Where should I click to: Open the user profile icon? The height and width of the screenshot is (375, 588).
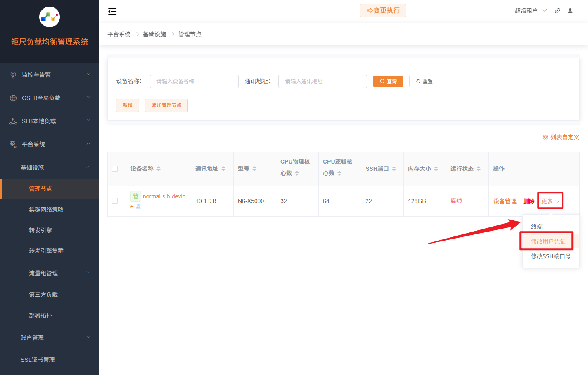pyautogui.click(x=570, y=11)
